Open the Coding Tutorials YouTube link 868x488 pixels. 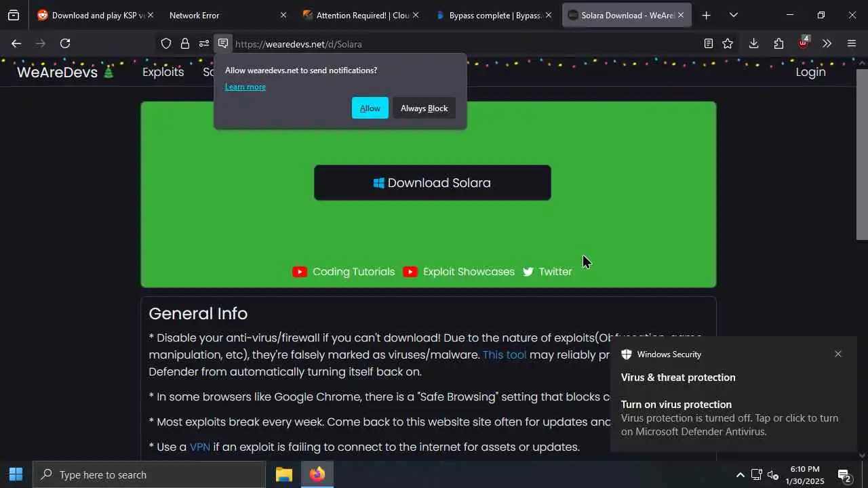(344, 272)
